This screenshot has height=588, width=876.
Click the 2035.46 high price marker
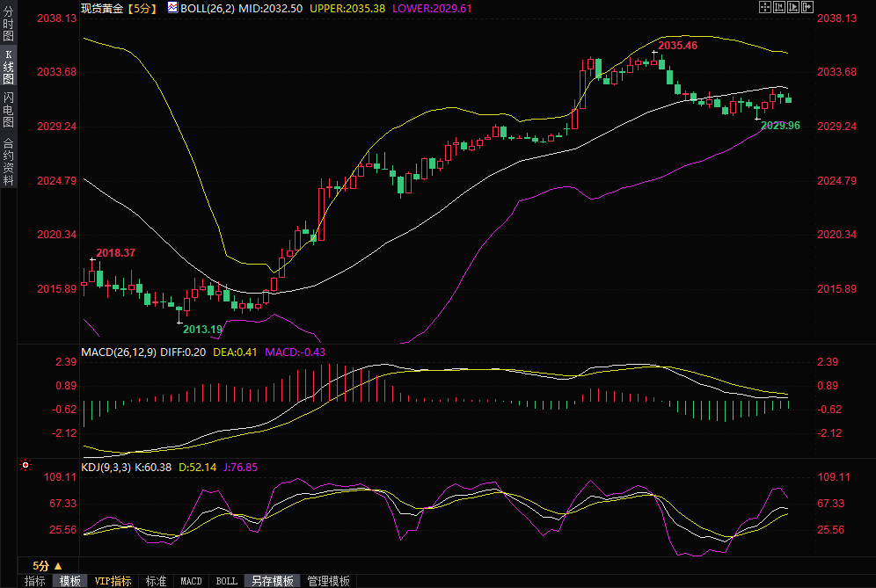(x=677, y=45)
